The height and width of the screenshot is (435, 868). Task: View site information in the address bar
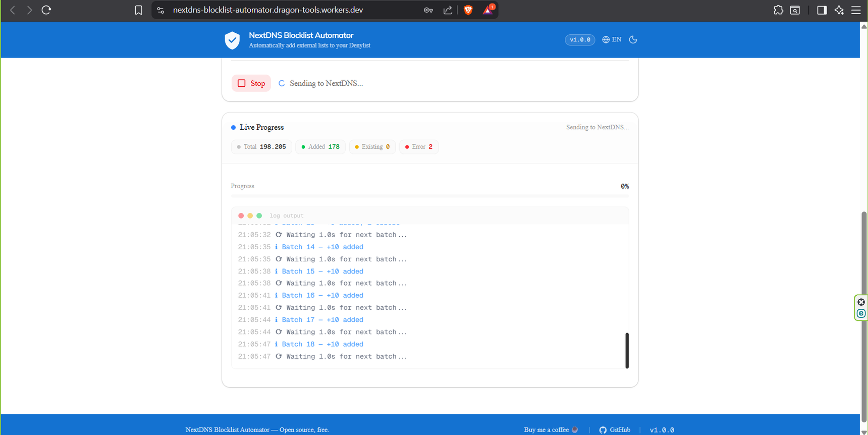click(x=160, y=10)
